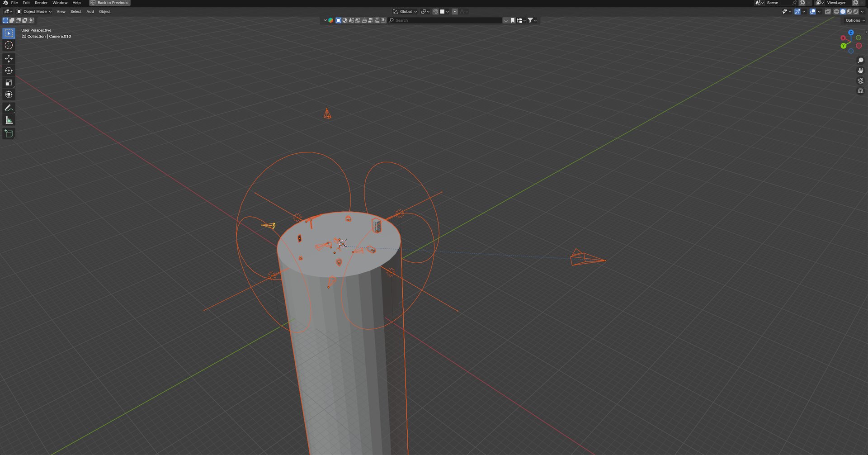Pick the Annotate pencil tool
868x455 pixels.
(x=9, y=108)
